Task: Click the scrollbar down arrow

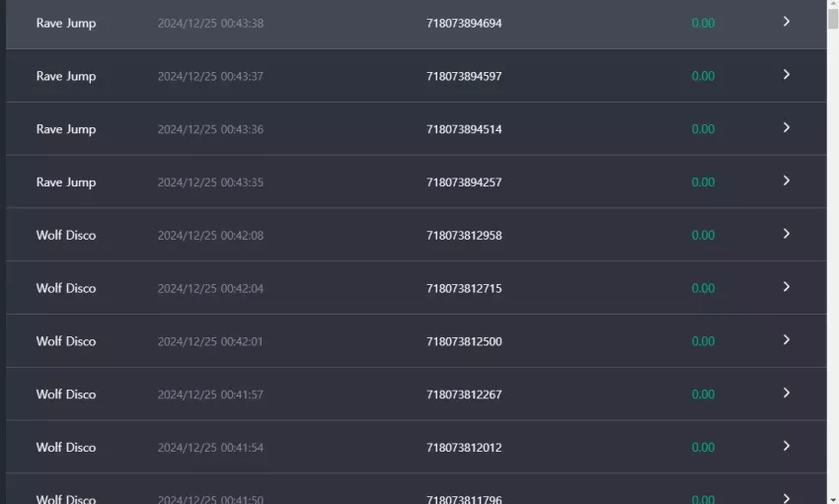Action: click(832, 500)
